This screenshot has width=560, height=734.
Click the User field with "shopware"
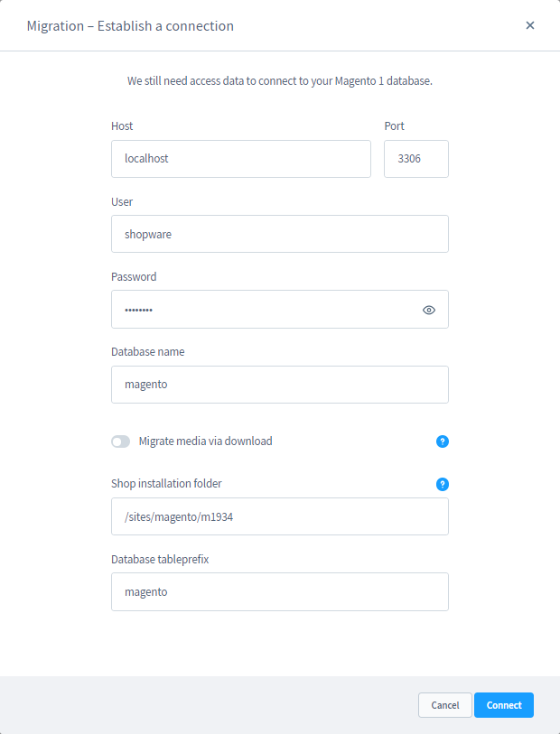coord(280,234)
